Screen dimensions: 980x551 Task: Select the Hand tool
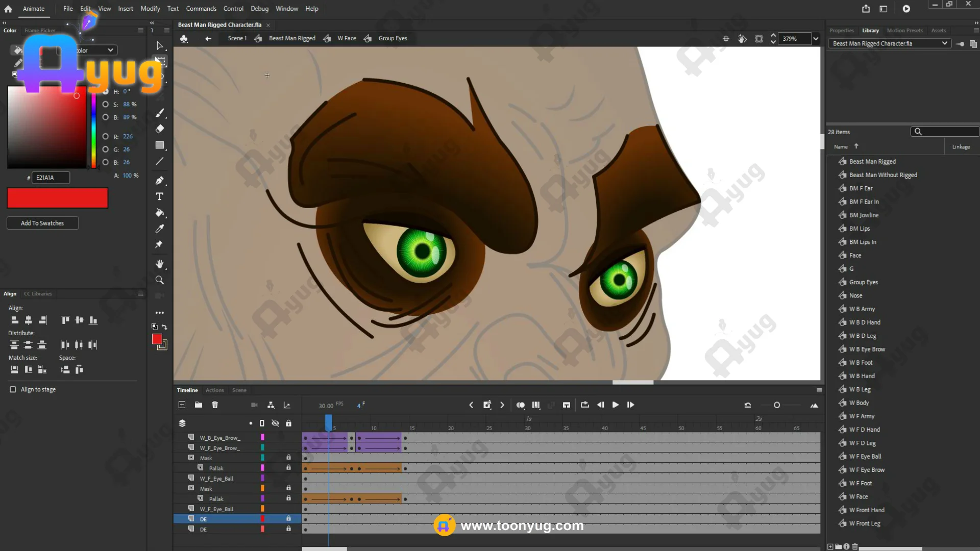click(159, 264)
